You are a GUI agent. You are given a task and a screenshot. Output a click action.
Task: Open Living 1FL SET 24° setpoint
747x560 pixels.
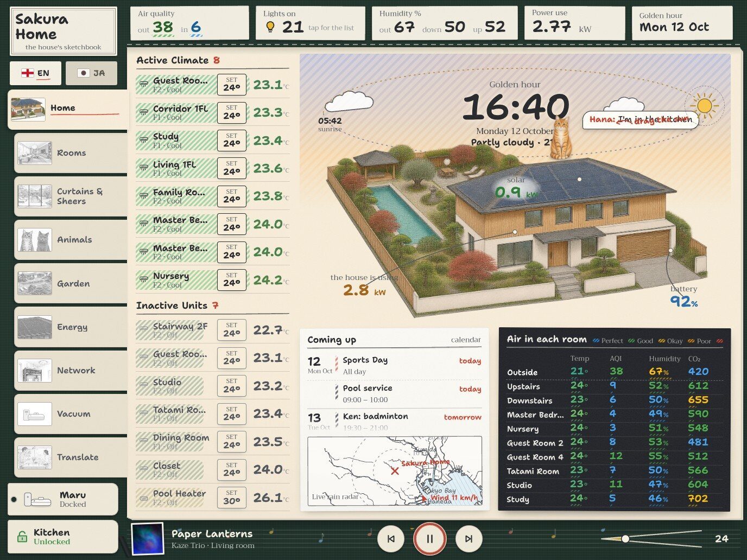pos(232,169)
